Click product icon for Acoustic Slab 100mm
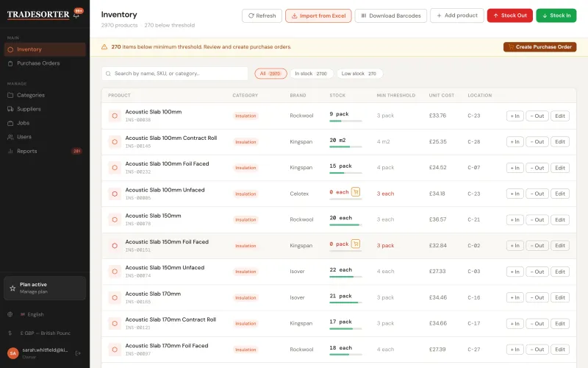The width and height of the screenshot is (588, 368). pyautogui.click(x=115, y=116)
